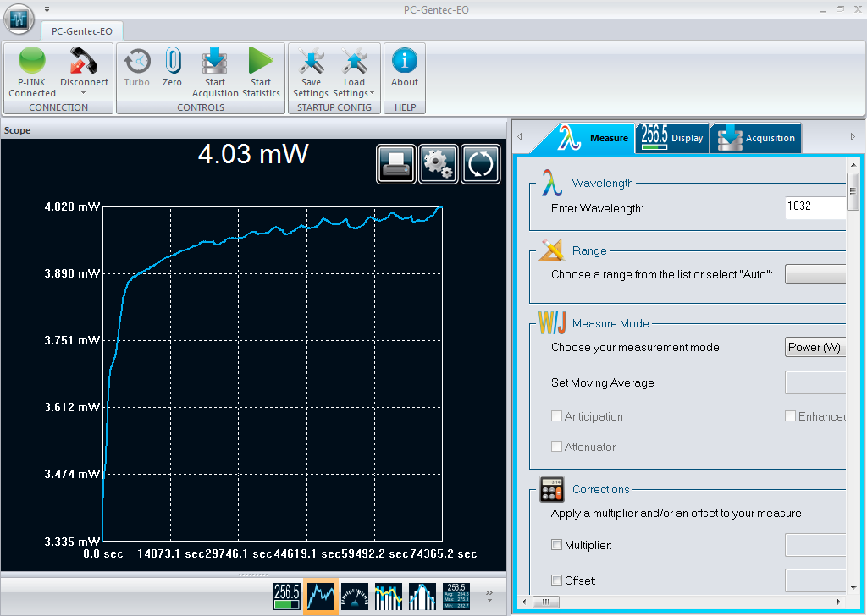Open measurement mode Power (W) dropdown
The image size is (867, 616).
815,347
